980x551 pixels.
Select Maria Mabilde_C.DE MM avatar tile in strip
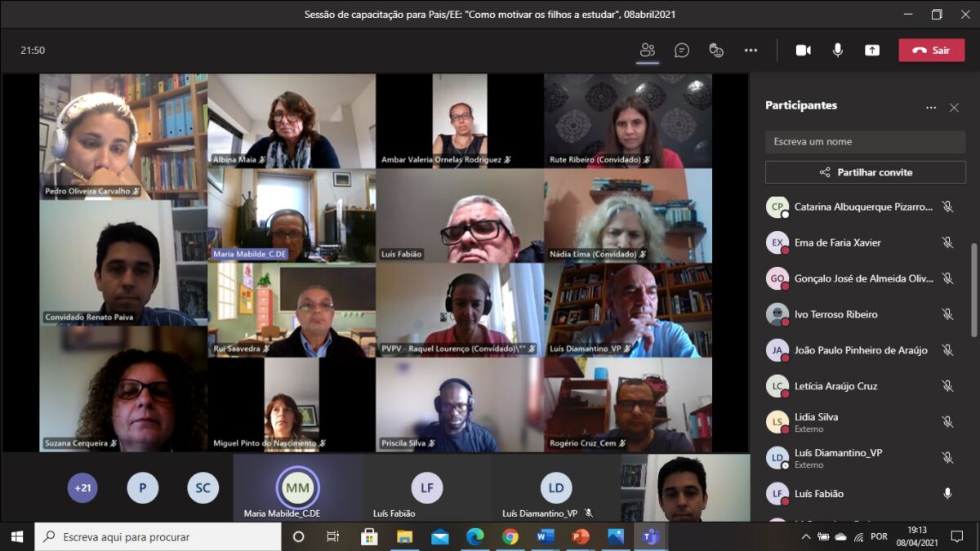297,488
